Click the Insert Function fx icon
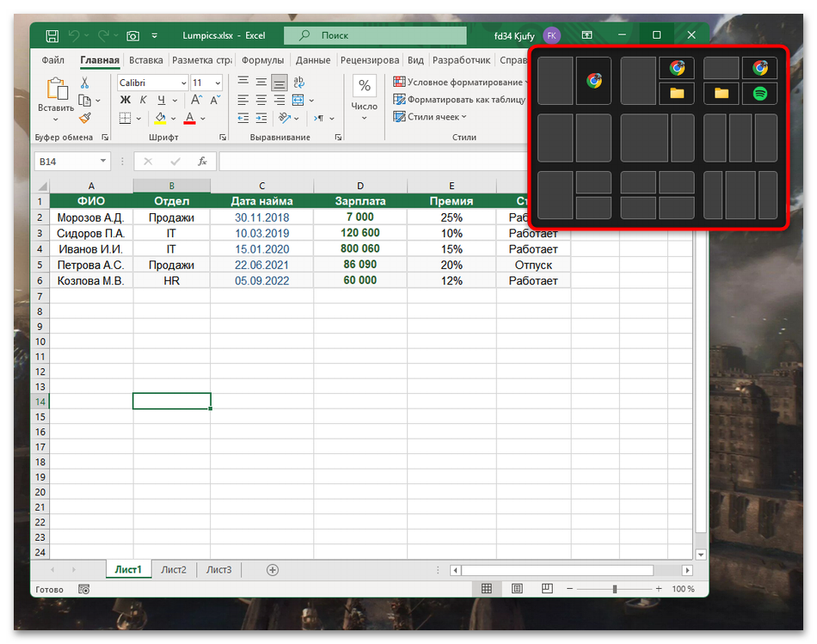 (x=201, y=161)
